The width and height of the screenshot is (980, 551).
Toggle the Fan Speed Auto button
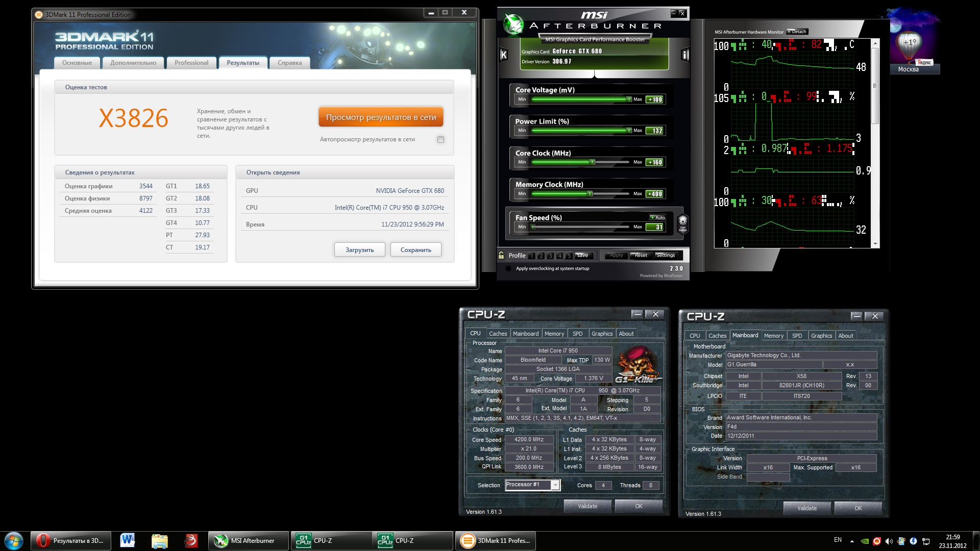click(x=657, y=217)
